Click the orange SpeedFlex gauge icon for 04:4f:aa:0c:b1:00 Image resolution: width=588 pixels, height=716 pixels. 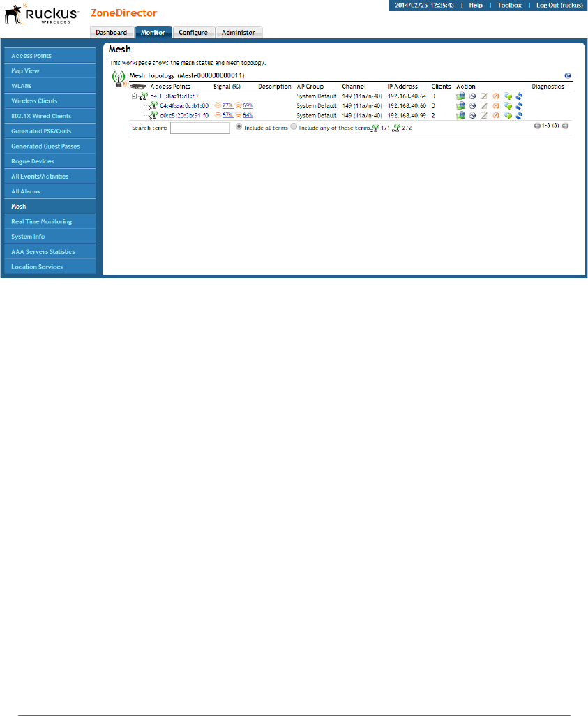click(x=496, y=106)
